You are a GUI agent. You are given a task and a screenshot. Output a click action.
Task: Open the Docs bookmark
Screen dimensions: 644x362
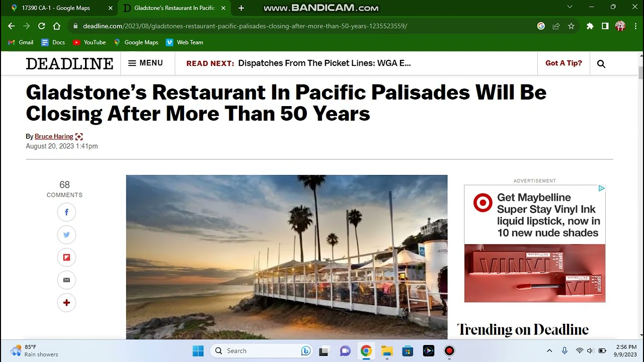(x=53, y=42)
